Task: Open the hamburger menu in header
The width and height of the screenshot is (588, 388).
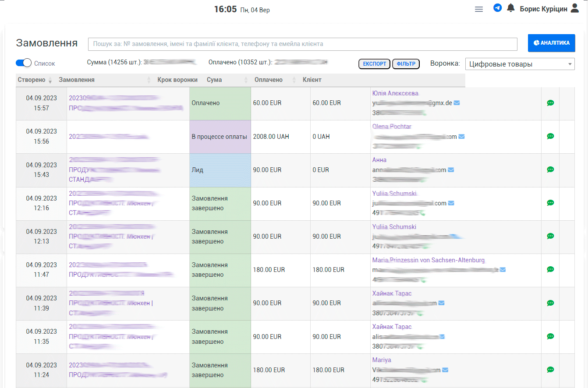Action: [x=479, y=9]
